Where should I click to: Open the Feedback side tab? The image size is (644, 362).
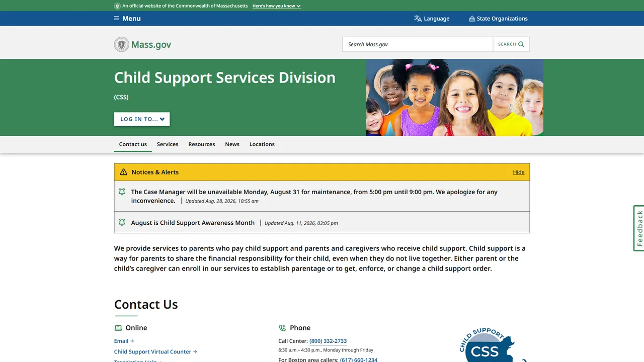639,228
